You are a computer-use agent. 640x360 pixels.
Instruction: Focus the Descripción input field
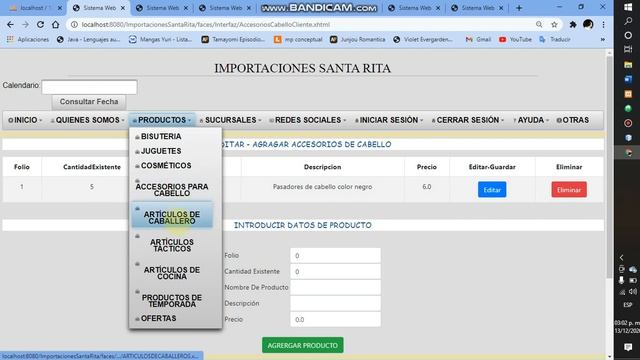[335, 303]
